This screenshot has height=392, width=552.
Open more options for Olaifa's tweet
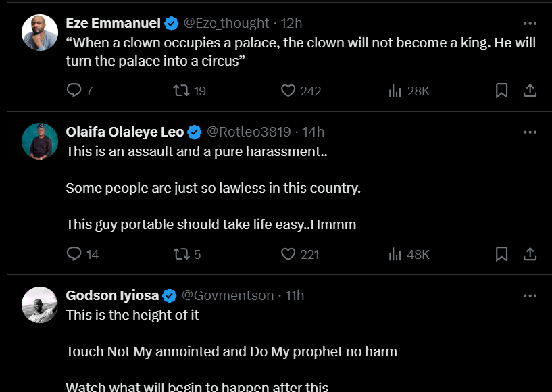(x=530, y=132)
